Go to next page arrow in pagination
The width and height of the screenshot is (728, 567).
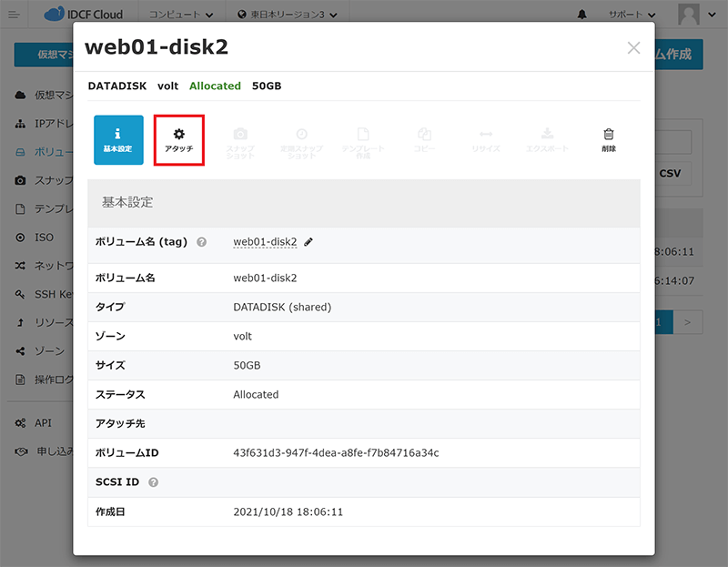[688, 321]
